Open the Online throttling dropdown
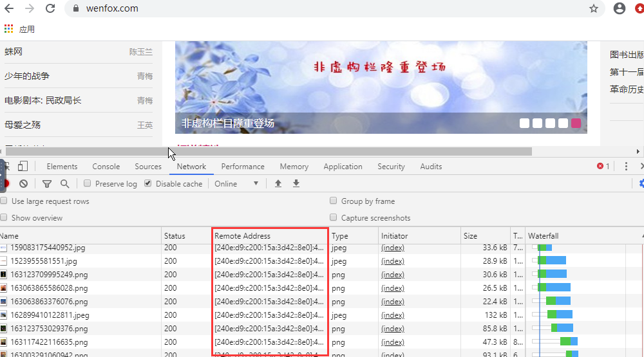This screenshot has height=357, width=644. pos(236,184)
